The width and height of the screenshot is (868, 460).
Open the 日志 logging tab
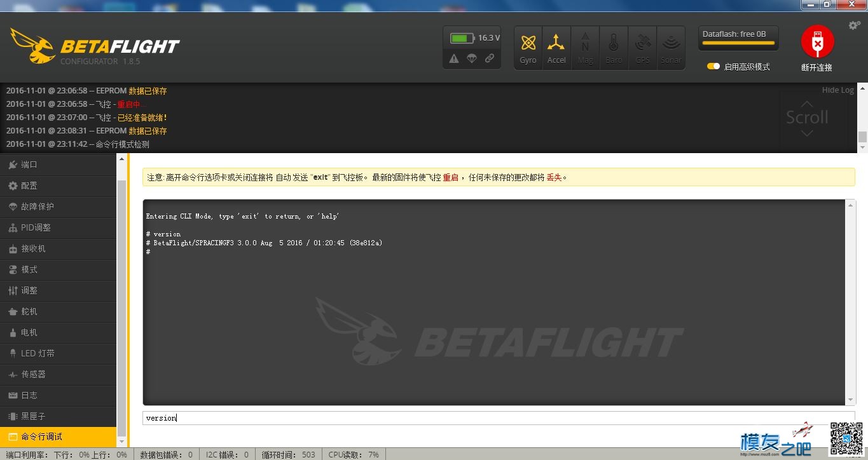point(59,395)
